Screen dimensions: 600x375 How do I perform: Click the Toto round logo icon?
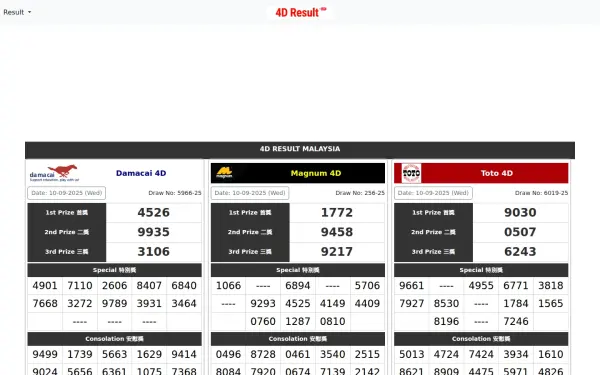coord(411,173)
